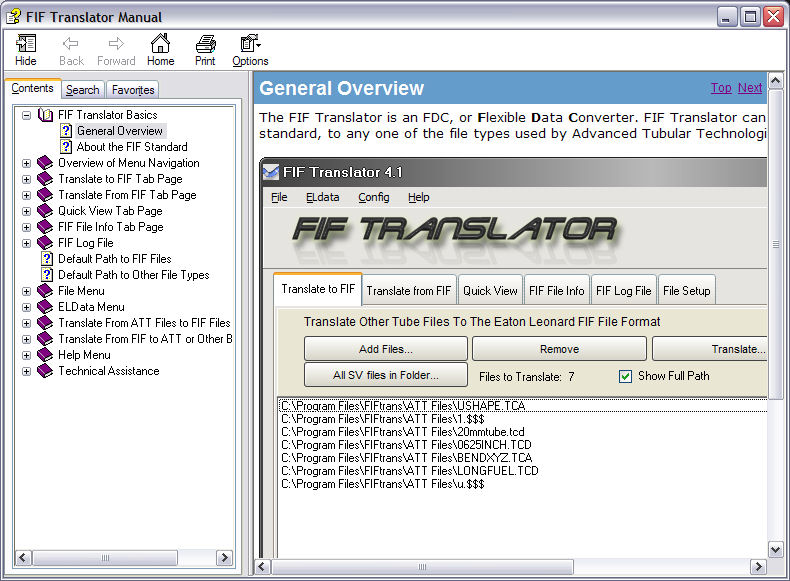Click the open book icon beside FIF Translator Basics
The image size is (790, 581).
tap(45, 115)
